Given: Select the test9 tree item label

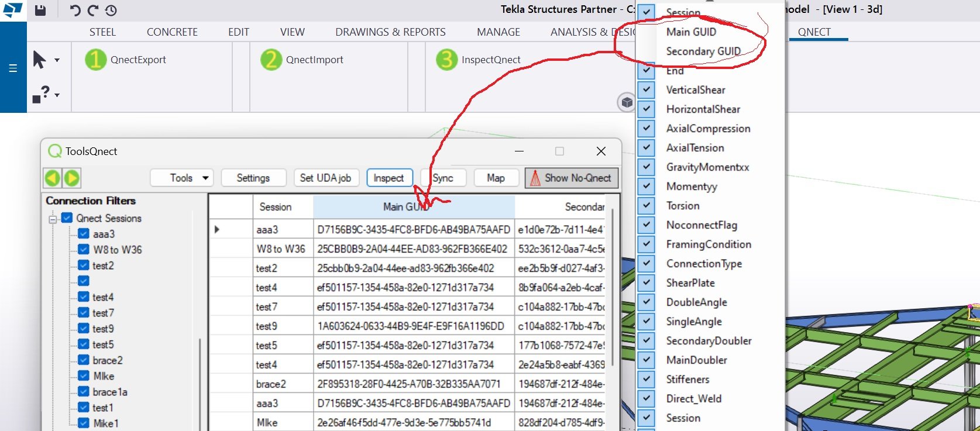Looking at the screenshot, I should click(103, 329).
